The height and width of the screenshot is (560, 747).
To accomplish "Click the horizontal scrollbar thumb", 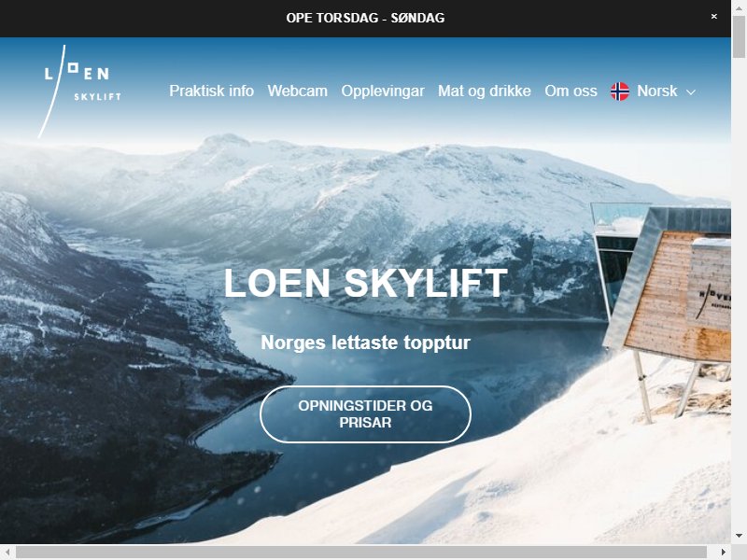I will tap(361, 553).
